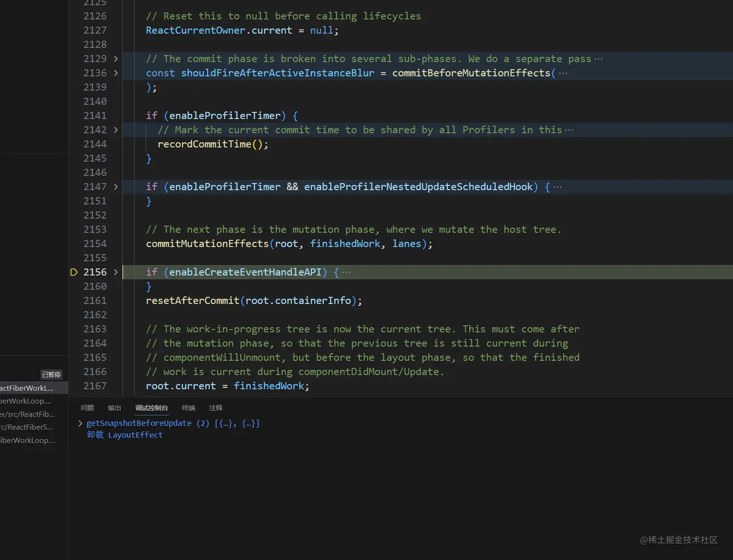Image resolution: width=733 pixels, height=560 pixels.
Task: Click 'containerInfo' on line 2161
Action: (x=313, y=301)
